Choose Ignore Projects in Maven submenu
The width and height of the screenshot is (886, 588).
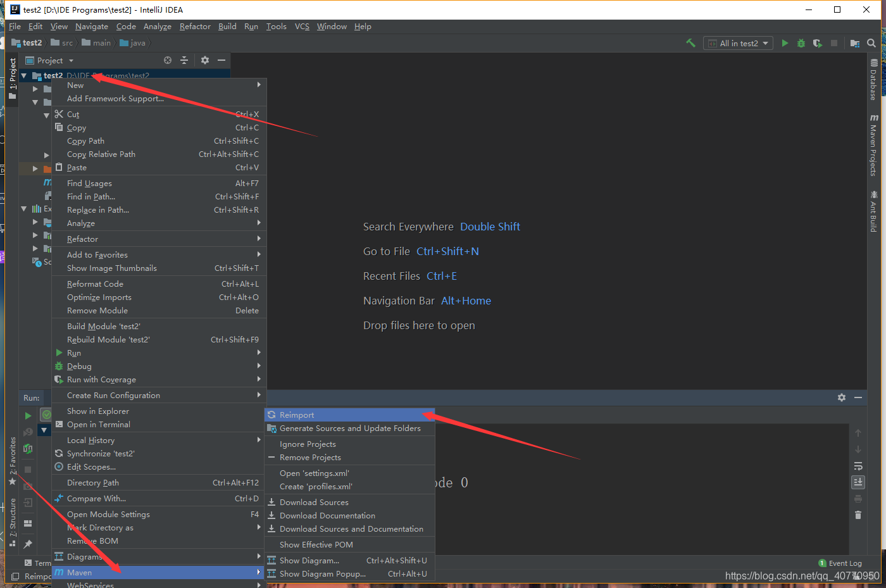click(x=349, y=444)
